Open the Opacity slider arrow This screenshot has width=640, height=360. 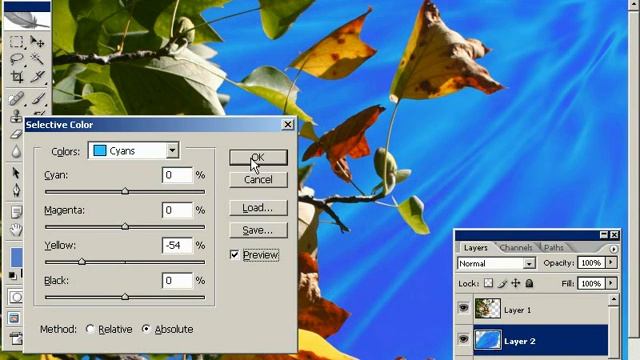coord(611,262)
